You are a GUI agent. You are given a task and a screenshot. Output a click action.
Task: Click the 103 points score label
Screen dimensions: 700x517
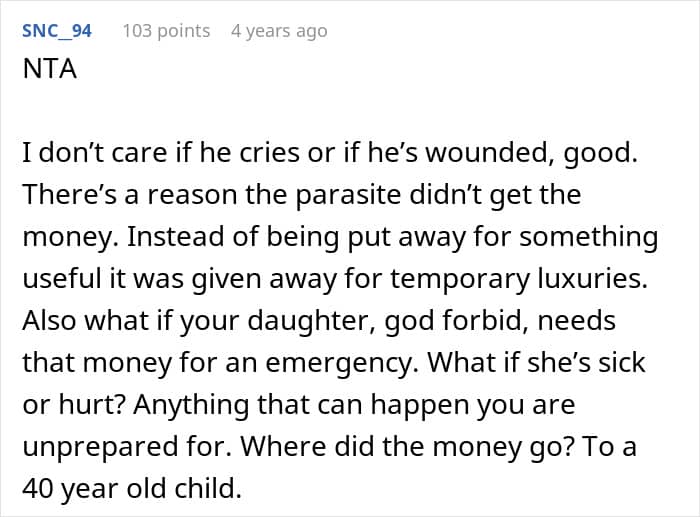click(x=166, y=31)
